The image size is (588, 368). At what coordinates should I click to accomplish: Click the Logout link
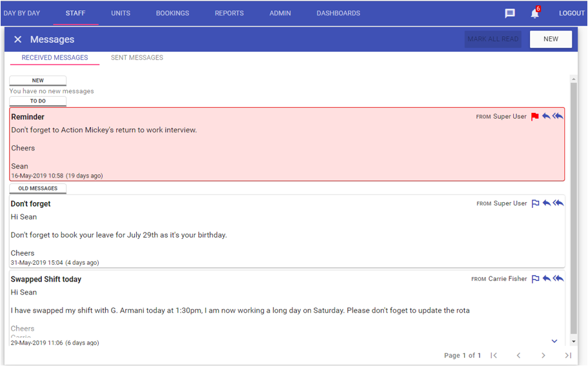click(x=571, y=14)
